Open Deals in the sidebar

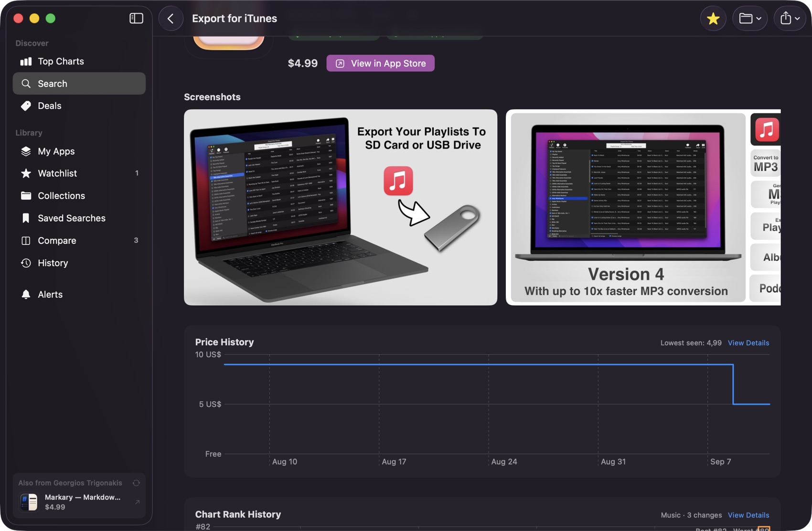tap(79, 106)
